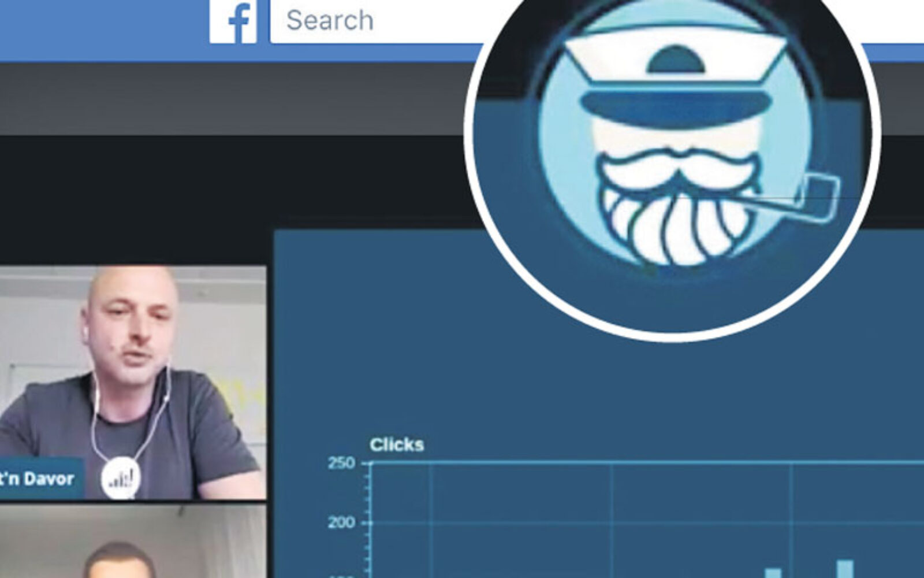Click the white ring around magnified logo
The height and width of the screenshot is (578, 924).
(673, 334)
